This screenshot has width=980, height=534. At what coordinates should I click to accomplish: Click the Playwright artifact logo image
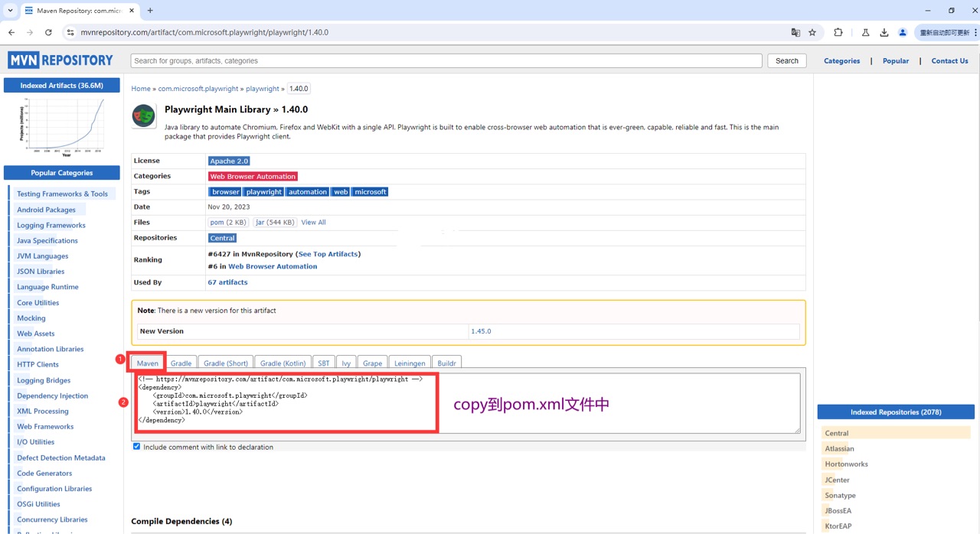pyautogui.click(x=143, y=116)
